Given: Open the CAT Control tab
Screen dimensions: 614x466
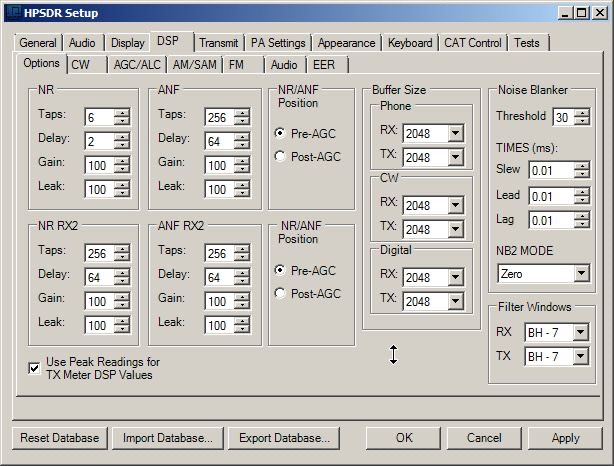Looking at the screenshot, I should [x=473, y=43].
